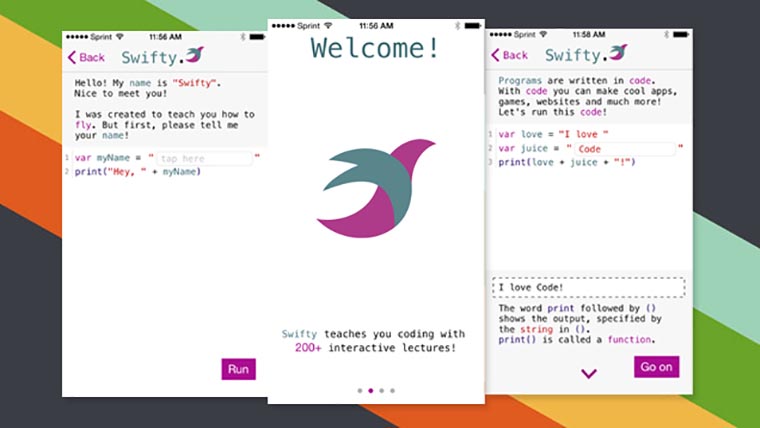Tap the highlighted word 'Programs'
The height and width of the screenshot is (428, 760).
pyautogui.click(x=520, y=80)
